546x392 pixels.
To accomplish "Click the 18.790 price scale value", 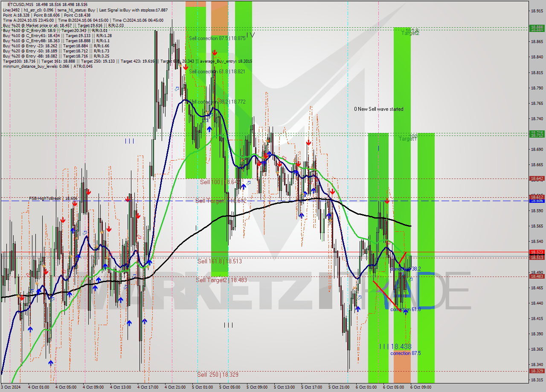I will [537, 88].
